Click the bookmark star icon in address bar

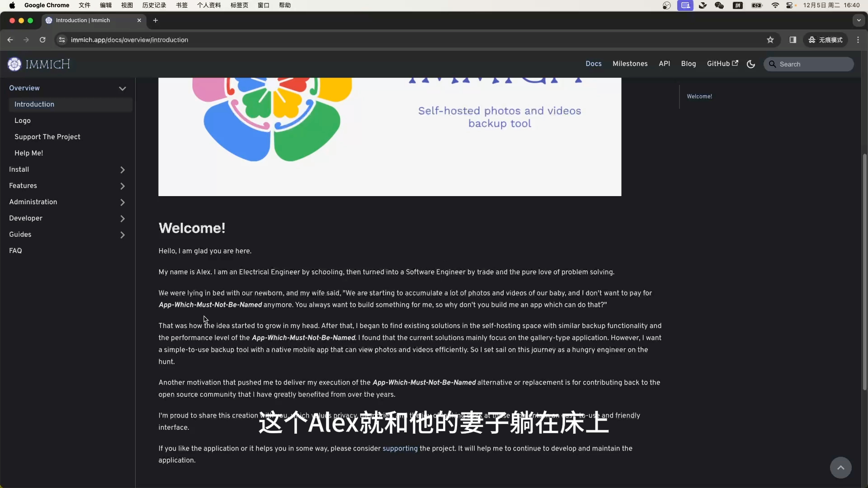point(769,40)
